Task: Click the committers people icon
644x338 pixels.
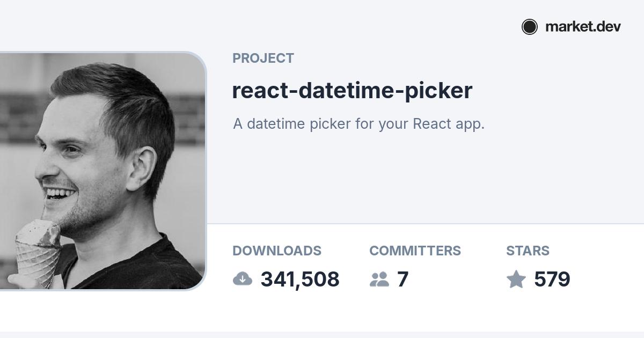Action: tap(379, 279)
